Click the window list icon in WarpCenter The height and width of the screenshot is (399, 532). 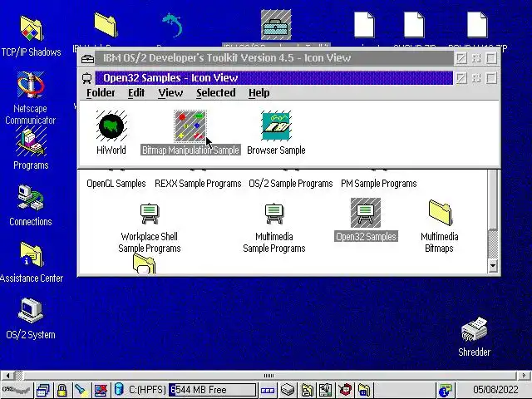pyautogui.click(x=43, y=390)
